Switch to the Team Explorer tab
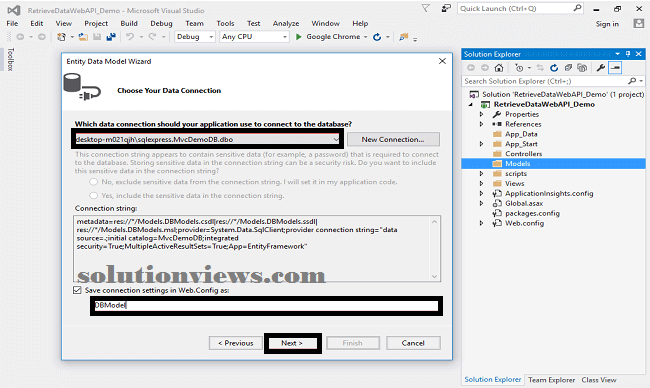 (x=551, y=380)
